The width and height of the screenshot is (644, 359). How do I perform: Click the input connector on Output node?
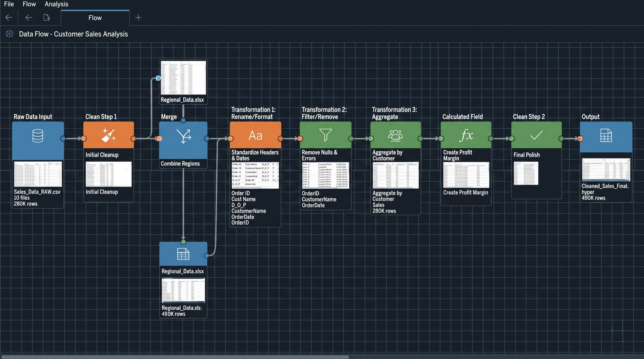tap(580, 139)
